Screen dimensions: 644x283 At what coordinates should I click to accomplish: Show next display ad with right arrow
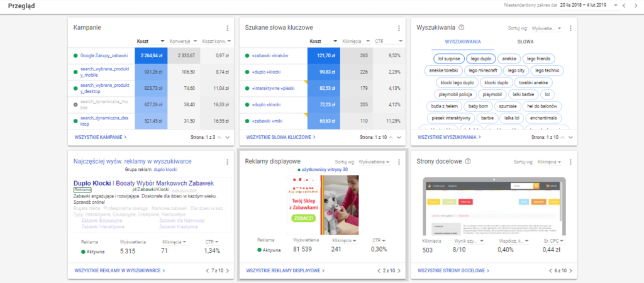pyautogui.click(x=398, y=270)
